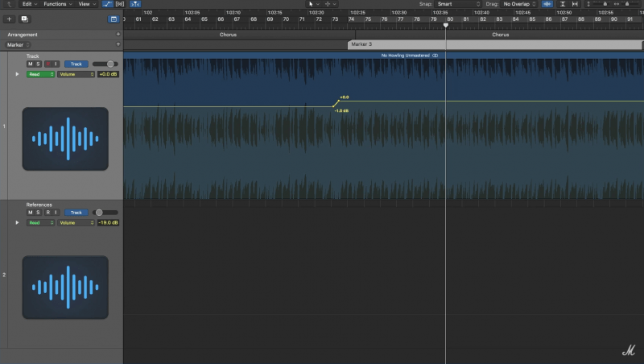This screenshot has height=364, width=644.
Task: Click the Duplicate Track icon
Action: pyautogui.click(x=24, y=19)
